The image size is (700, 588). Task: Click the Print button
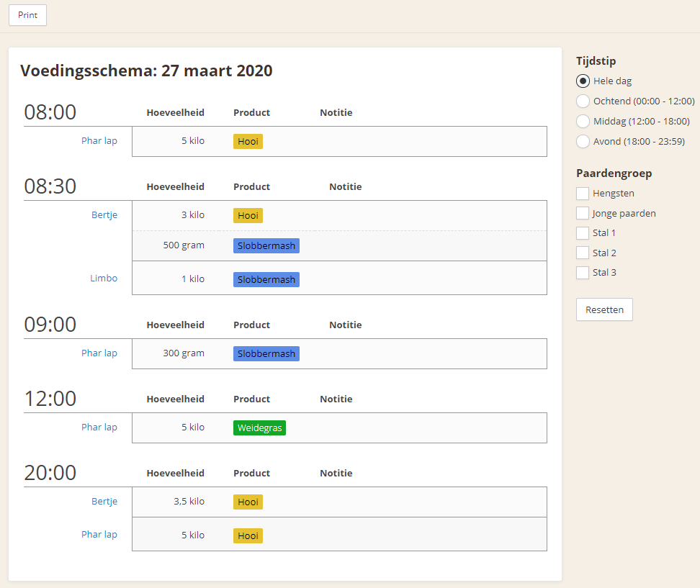point(27,15)
